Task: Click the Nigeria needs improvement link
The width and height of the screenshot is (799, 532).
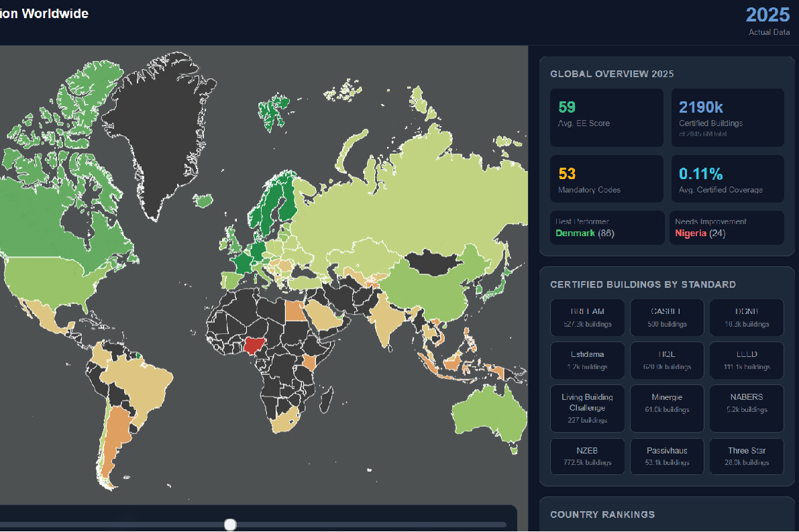Action: pos(690,233)
